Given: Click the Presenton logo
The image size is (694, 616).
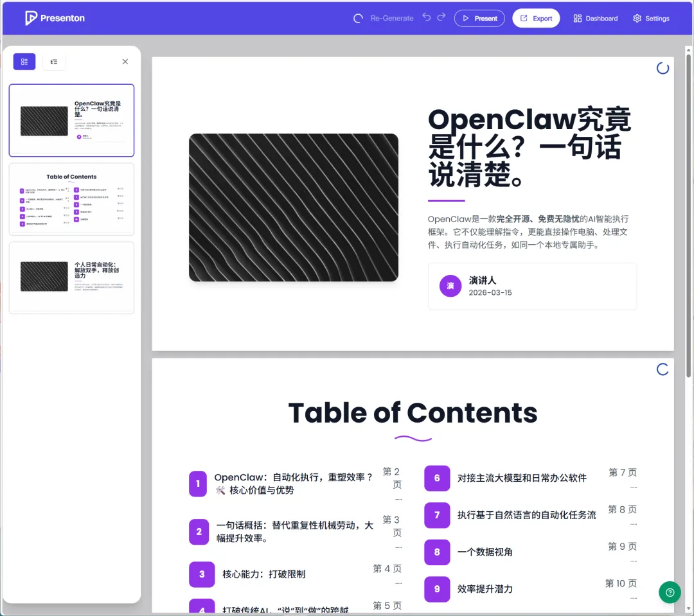Looking at the screenshot, I should point(55,18).
